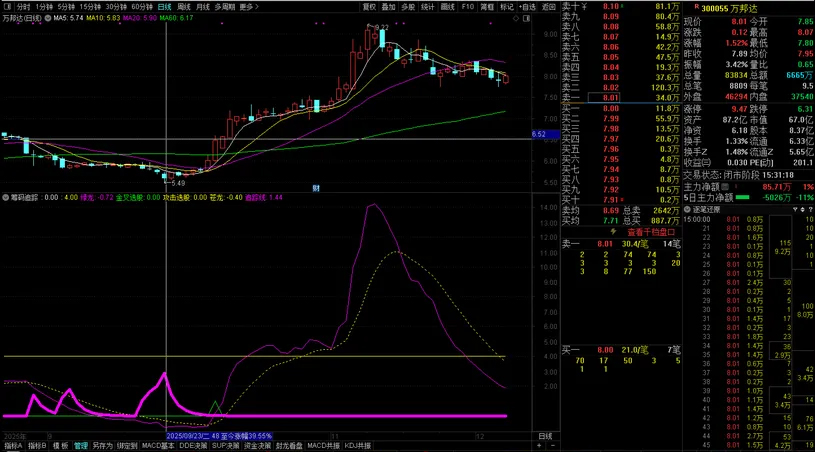The height and width of the screenshot is (452, 815).
Task: Expand the 更多 periods dropdown
Action: click(x=249, y=6)
